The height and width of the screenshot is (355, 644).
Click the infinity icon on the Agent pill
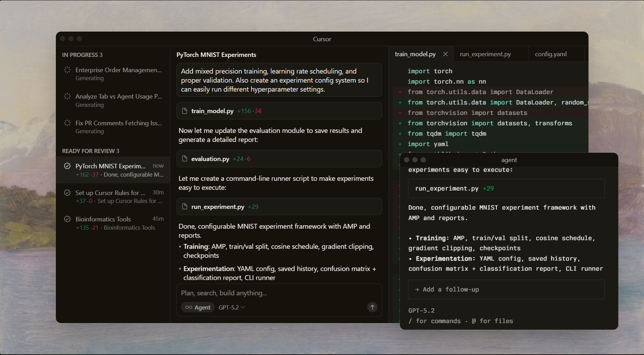pos(189,307)
